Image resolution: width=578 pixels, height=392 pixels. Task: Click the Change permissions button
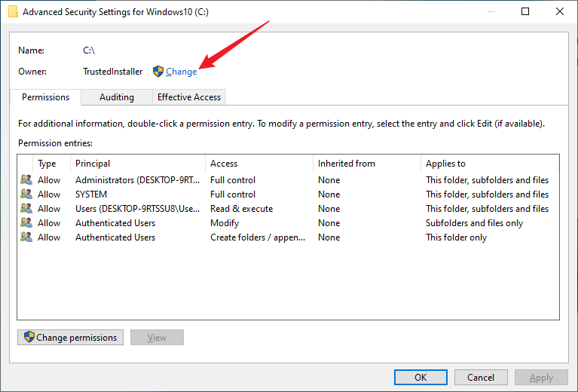pos(70,338)
